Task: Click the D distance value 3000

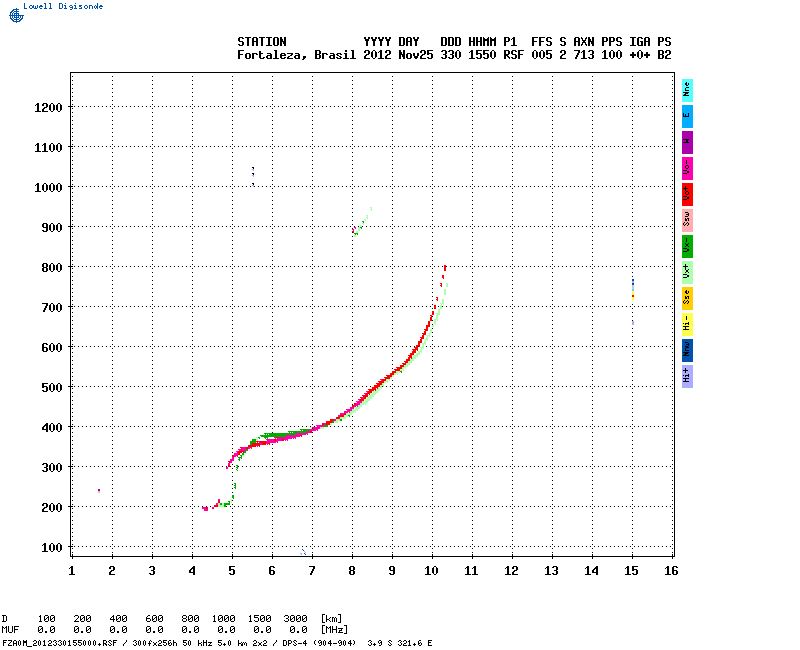Action: coord(295,619)
